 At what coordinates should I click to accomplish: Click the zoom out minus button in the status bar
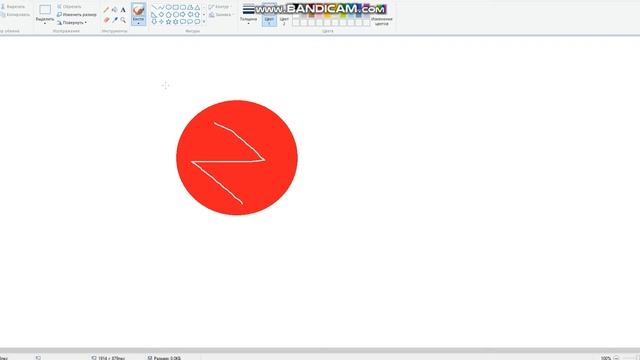pos(616,358)
